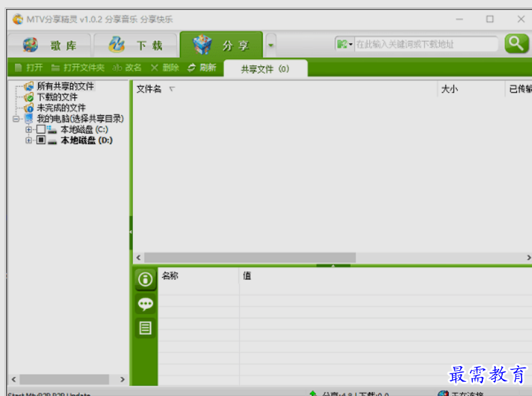Click the file list horizontal scrollbar thumb
Image resolution: width=532 pixels, height=396 pixels.
point(250,258)
